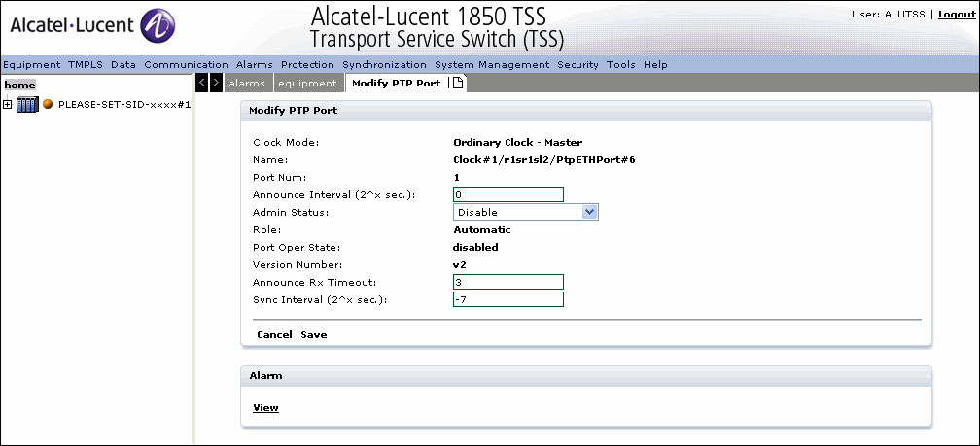Open the Equipment menu
The width and height of the screenshot is (980, 446).
(x=32, y=64)
